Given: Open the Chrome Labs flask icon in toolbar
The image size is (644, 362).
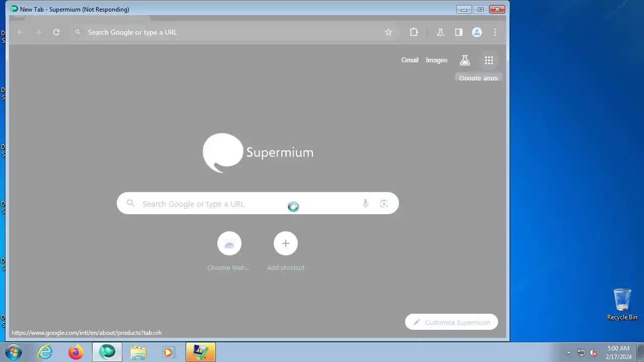Looking at the screenshot, I should point(440,32).
